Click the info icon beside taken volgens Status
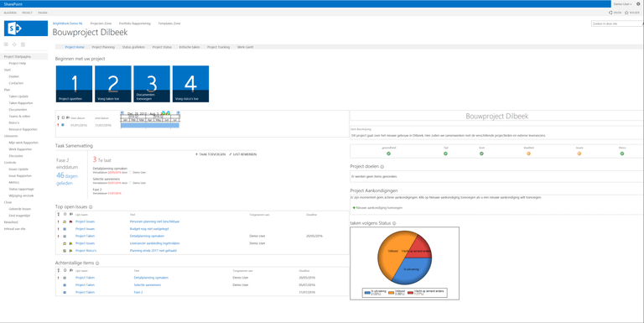 click(394, 223)
